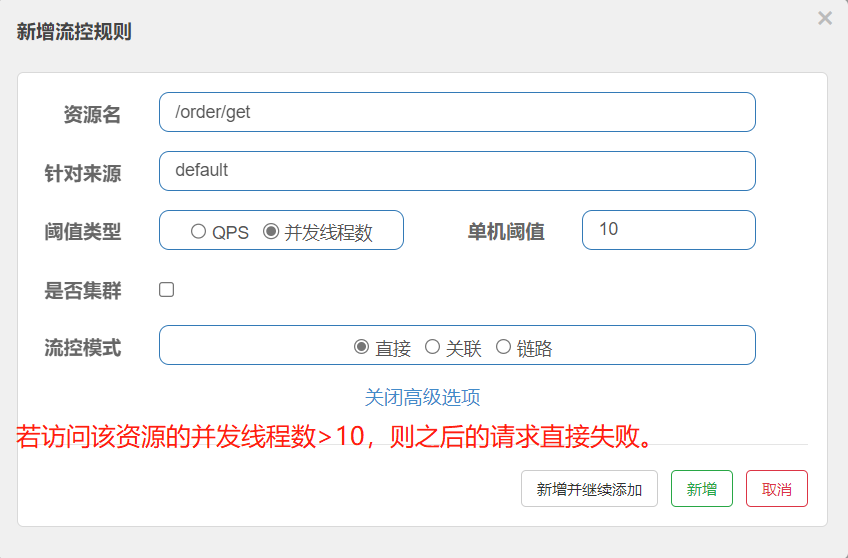This screenshot has height=558, width=848.
Task: Click the 资源名 field label
Action: (x=92, y=114)
